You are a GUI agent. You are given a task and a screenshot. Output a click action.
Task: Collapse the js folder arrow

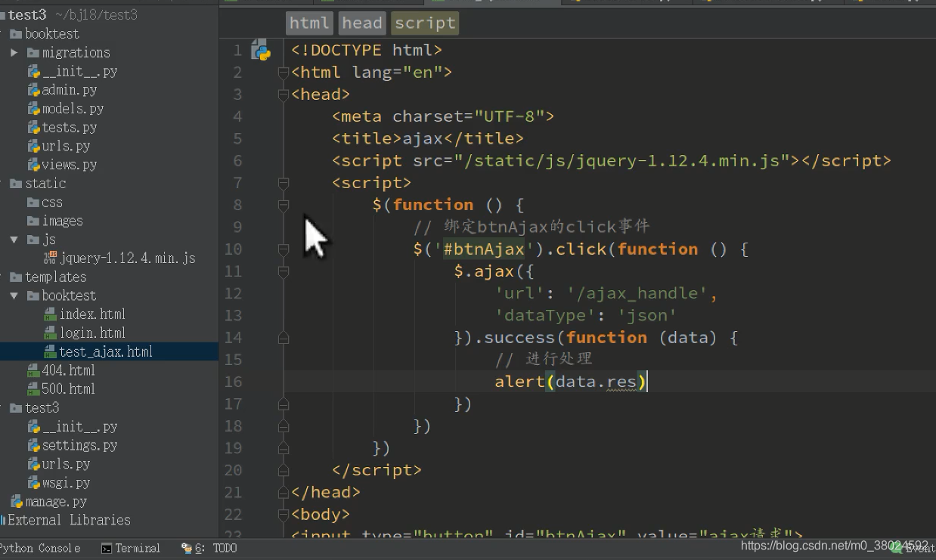(x=14, y=240)
